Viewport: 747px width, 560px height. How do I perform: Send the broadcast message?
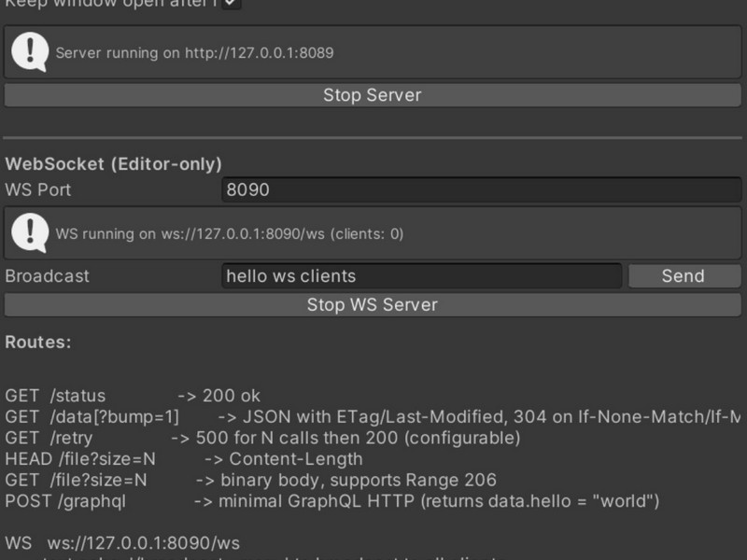[x=684, y=276]
